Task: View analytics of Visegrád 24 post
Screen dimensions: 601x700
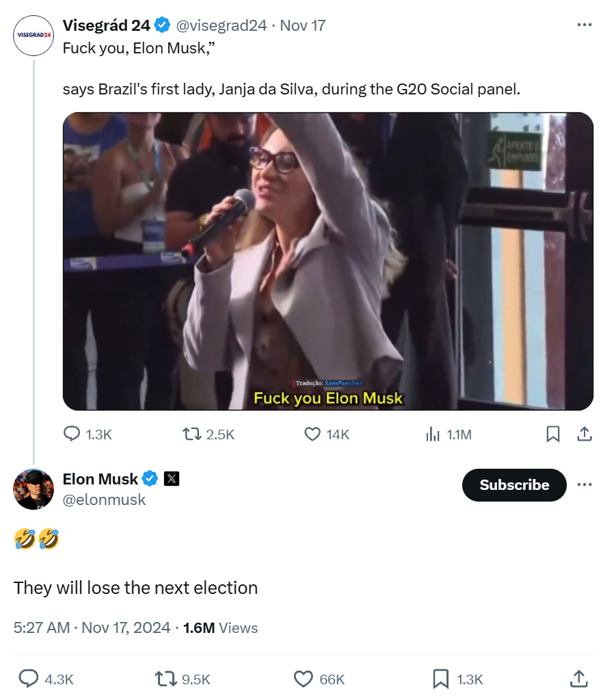Action: click(x=433, y=434)
